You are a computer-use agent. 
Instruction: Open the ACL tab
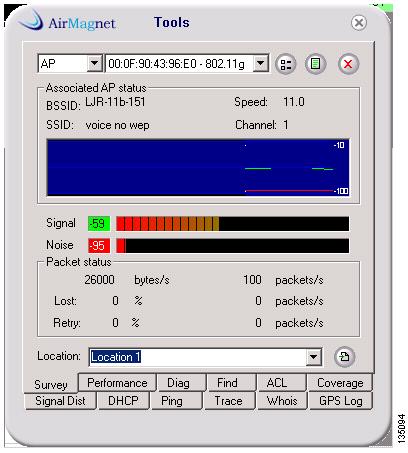277,383
